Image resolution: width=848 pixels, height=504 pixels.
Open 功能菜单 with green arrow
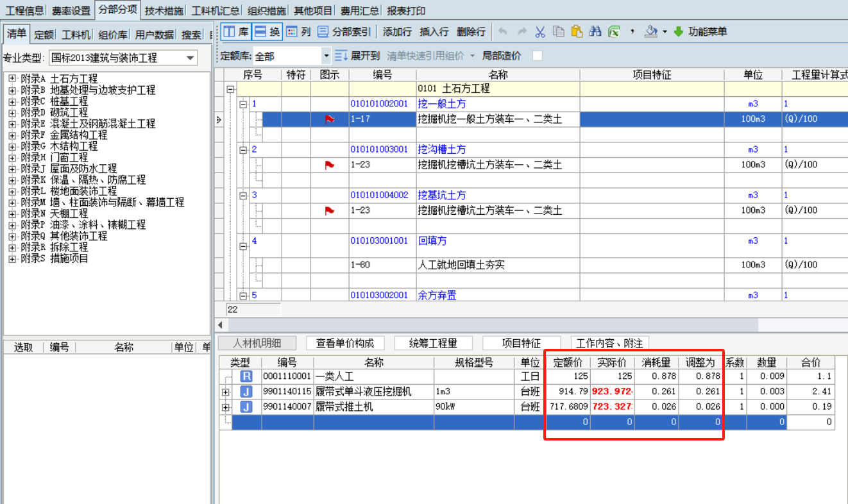click(700, 31)
